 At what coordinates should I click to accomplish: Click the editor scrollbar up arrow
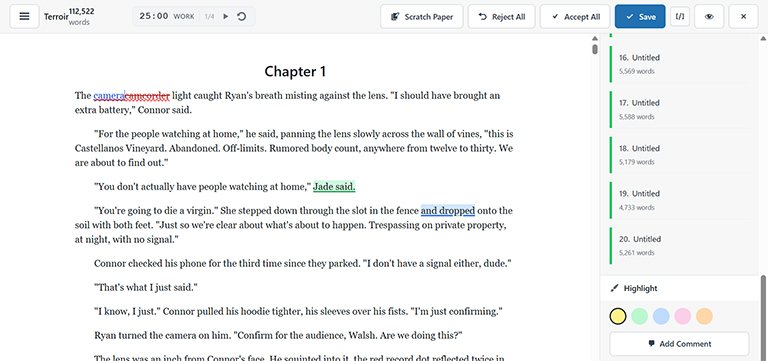point(595,38)
